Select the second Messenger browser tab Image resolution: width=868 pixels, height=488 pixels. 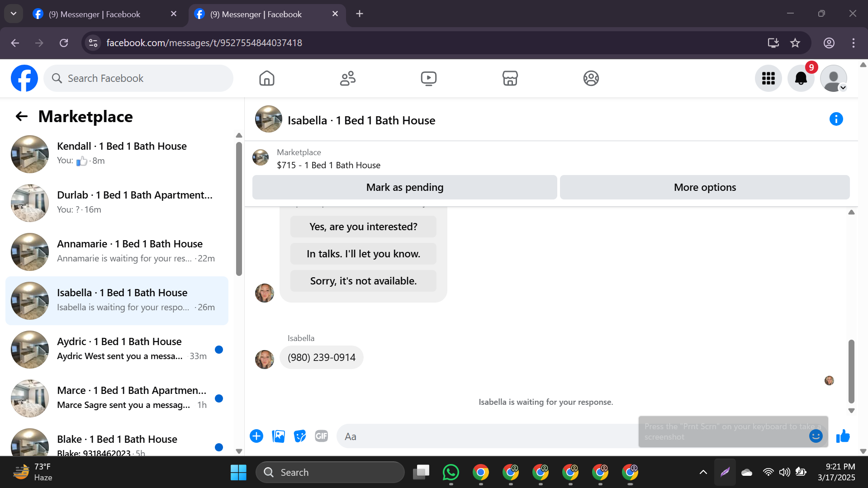pos(267,14)
